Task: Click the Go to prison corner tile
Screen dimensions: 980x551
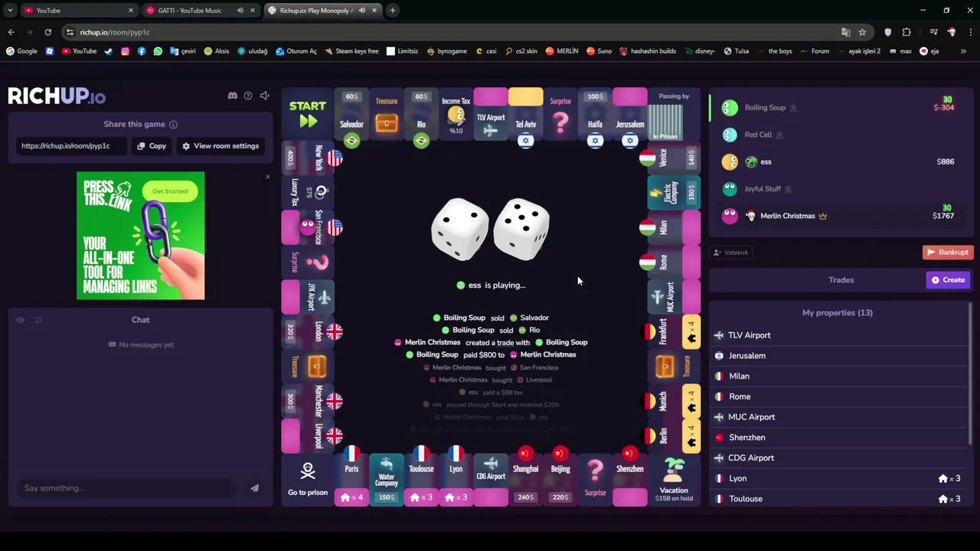Action: [x=308, y=480]
